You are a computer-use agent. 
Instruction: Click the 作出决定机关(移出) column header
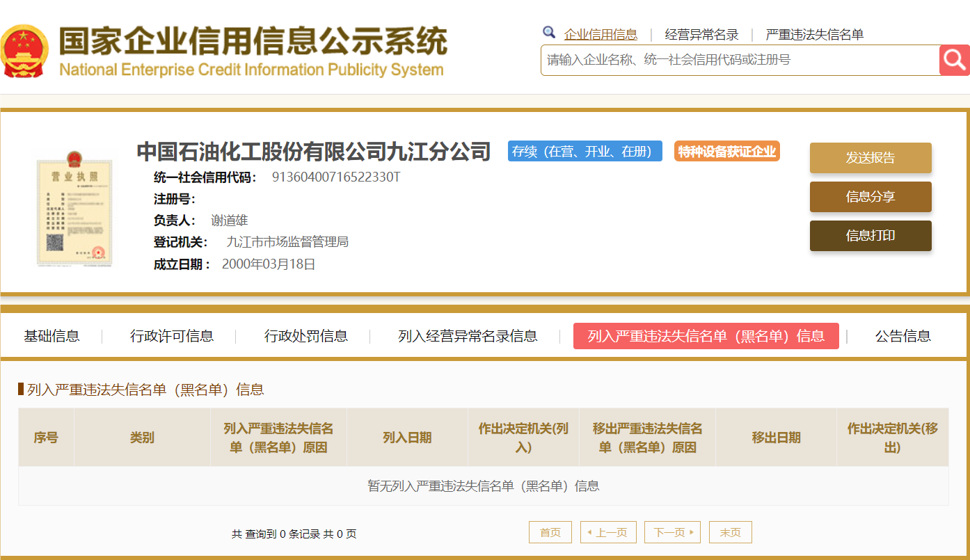pos(893,438)
